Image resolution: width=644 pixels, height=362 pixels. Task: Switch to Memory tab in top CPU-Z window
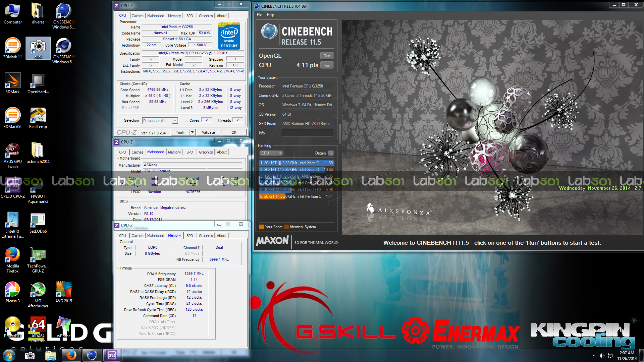(x=174, y=16)
